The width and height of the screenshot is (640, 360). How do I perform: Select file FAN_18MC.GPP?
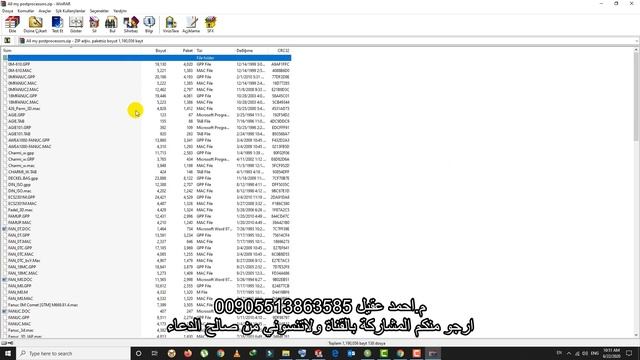point(22,267)
